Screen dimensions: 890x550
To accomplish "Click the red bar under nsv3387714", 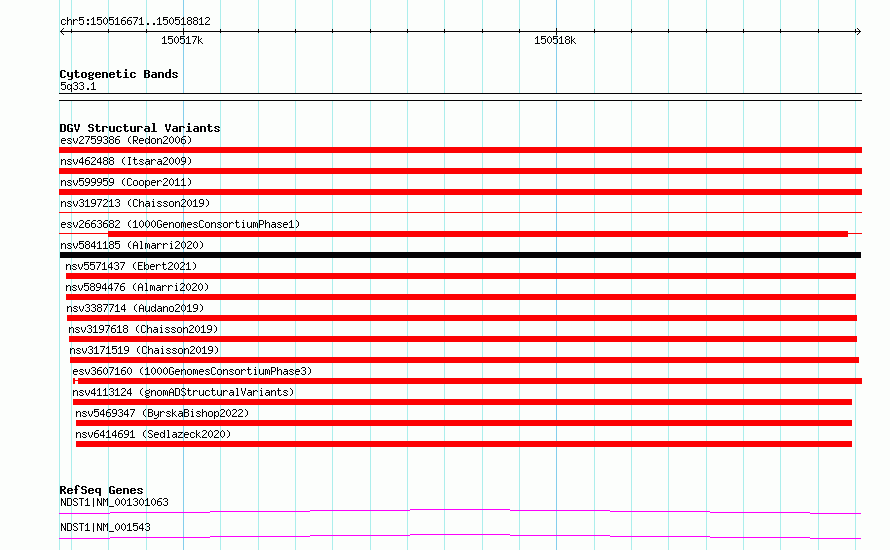I will [462, 318].
